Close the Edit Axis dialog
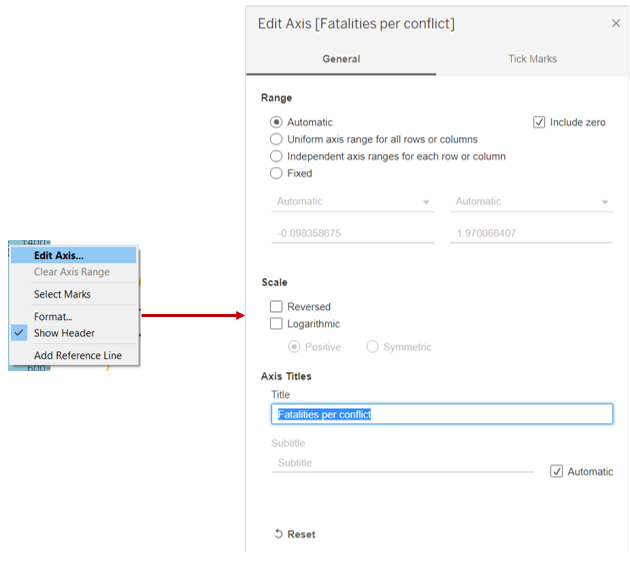 click(x=615, y=23)
